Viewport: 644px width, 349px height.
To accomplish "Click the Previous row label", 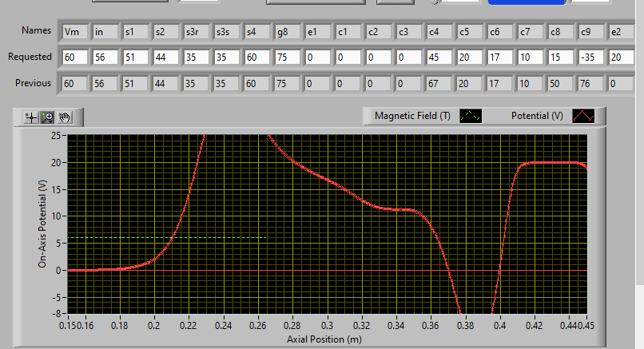I will 33,83.
